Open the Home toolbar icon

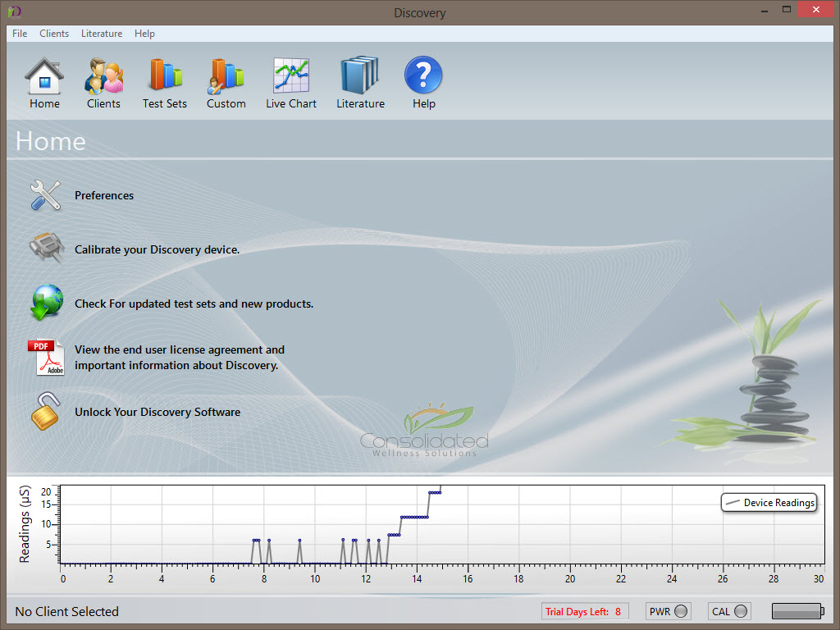pyautogui.click(x=44, y=75)
